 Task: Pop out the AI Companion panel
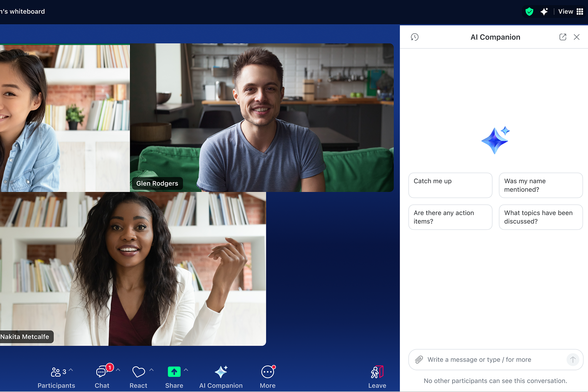click(562, 37)
